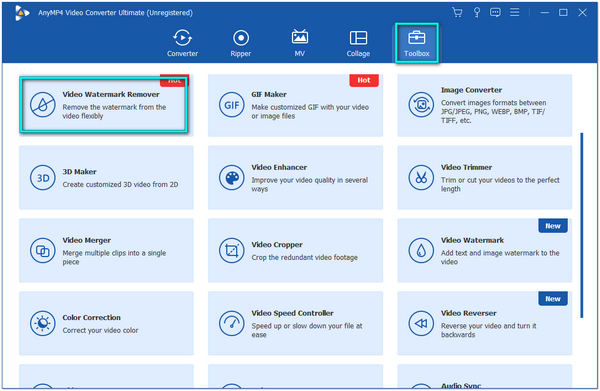Switch to the Converter tab

pos(183,43)
